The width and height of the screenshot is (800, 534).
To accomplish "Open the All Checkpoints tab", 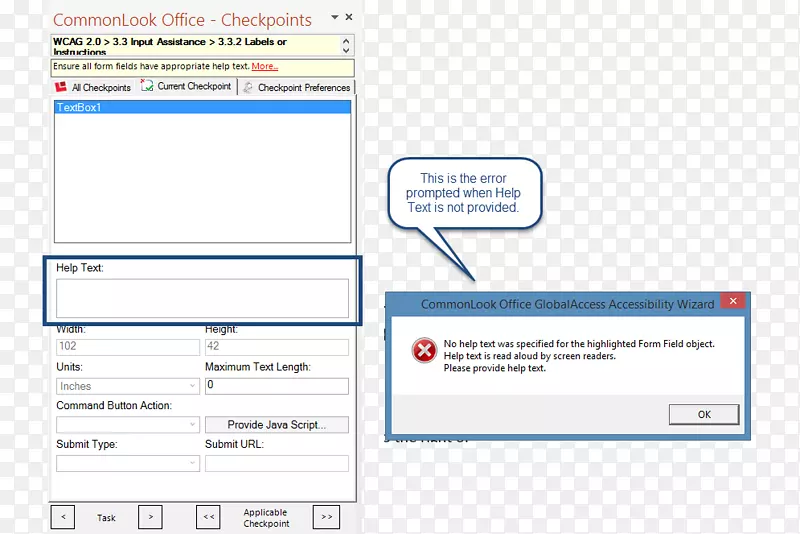I will coord(93,87).
